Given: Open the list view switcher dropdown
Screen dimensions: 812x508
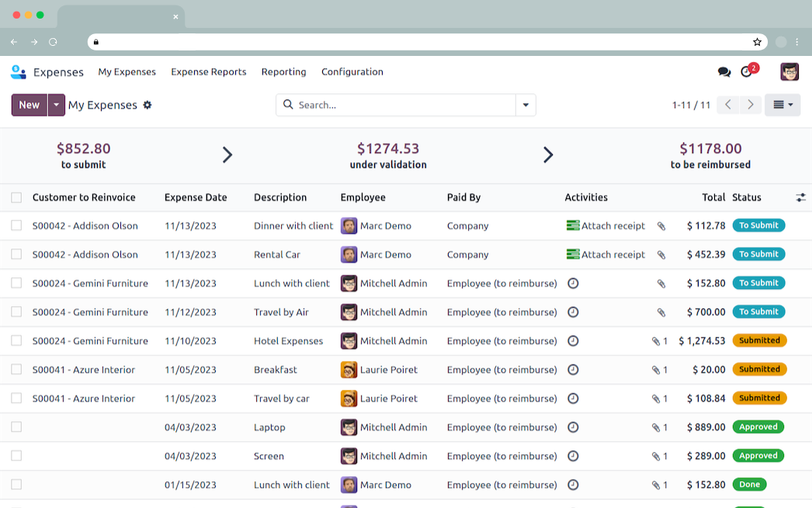Looking at the screenshot, I should [782, 105].
